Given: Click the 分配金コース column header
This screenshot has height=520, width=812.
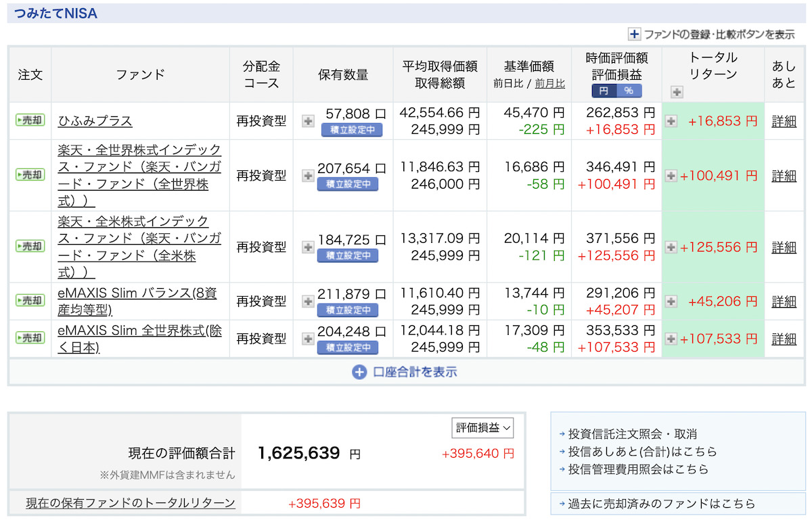Looking at the screenshot, I should tap(261, 74).
